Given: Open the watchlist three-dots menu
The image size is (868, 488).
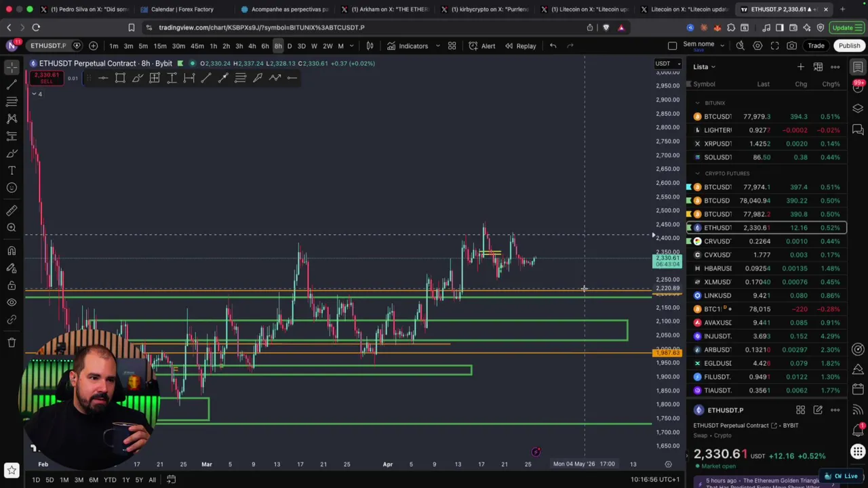Looking at the screenshot, I should pyautogui.click(x=835, y=66).
